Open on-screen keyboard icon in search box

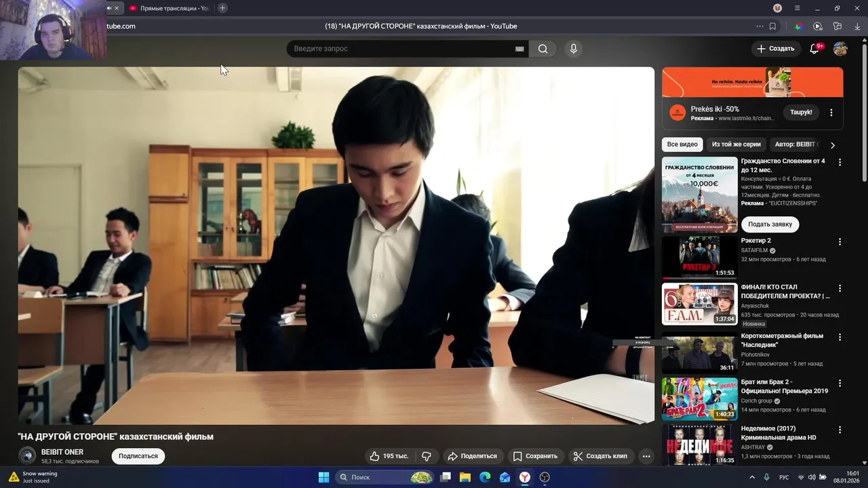(519, 49)
